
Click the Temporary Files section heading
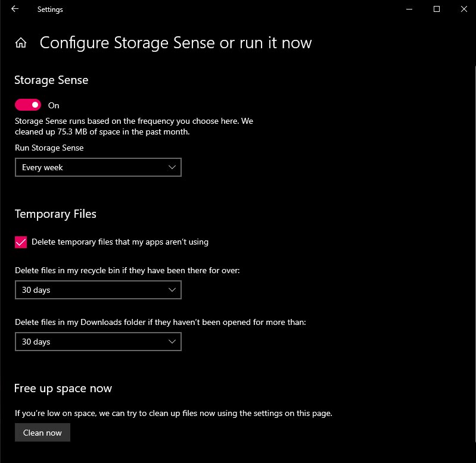click(55, 214)
